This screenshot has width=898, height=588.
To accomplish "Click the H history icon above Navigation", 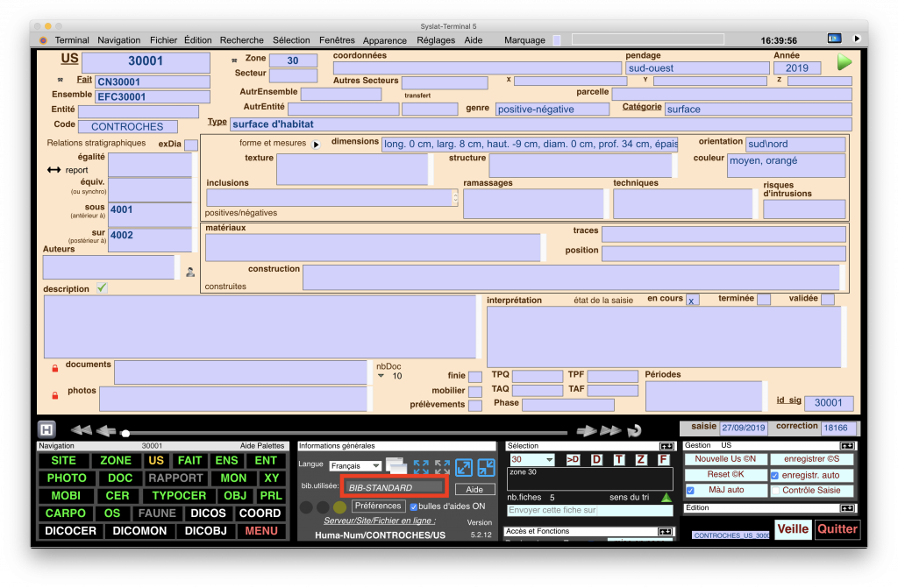I will point(46,429).
